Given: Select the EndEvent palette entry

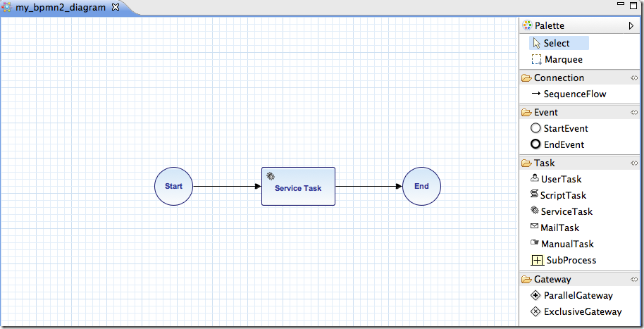Looking at the screenshot, I should pos(557,144).
